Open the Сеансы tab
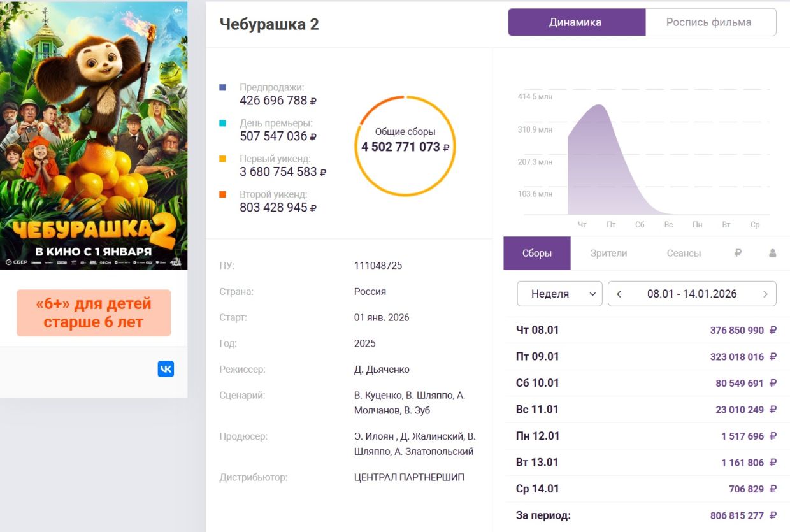The height and width of the screenshot is (532, 790). pos(684,253)
